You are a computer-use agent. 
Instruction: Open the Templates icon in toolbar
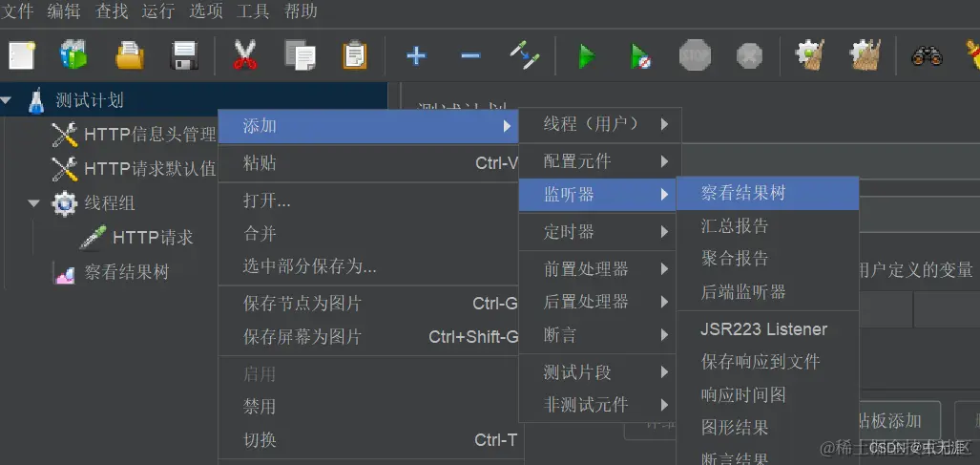click(x=73, y=55)
